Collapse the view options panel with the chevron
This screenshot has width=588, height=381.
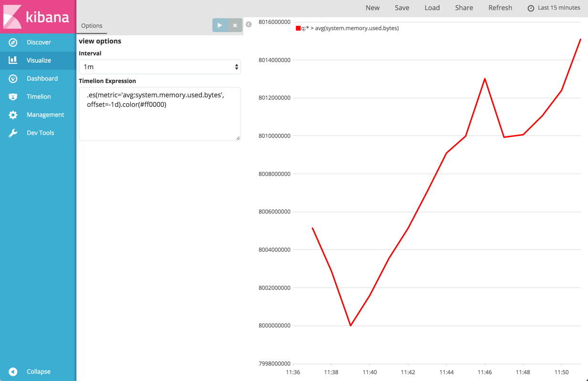249,24
